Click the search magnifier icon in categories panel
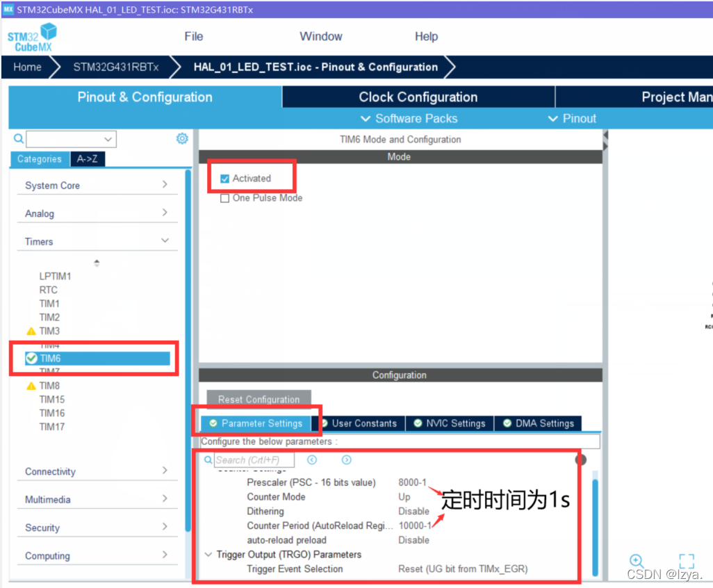This screenshot has width=713, height=588. click(x=18, y=138)
